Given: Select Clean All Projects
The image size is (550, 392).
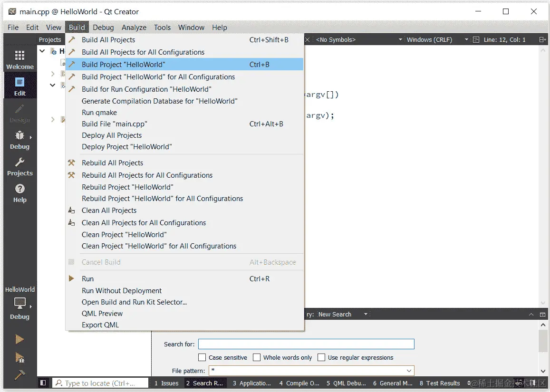Looking at the screenshot, I should click(184, 210).
